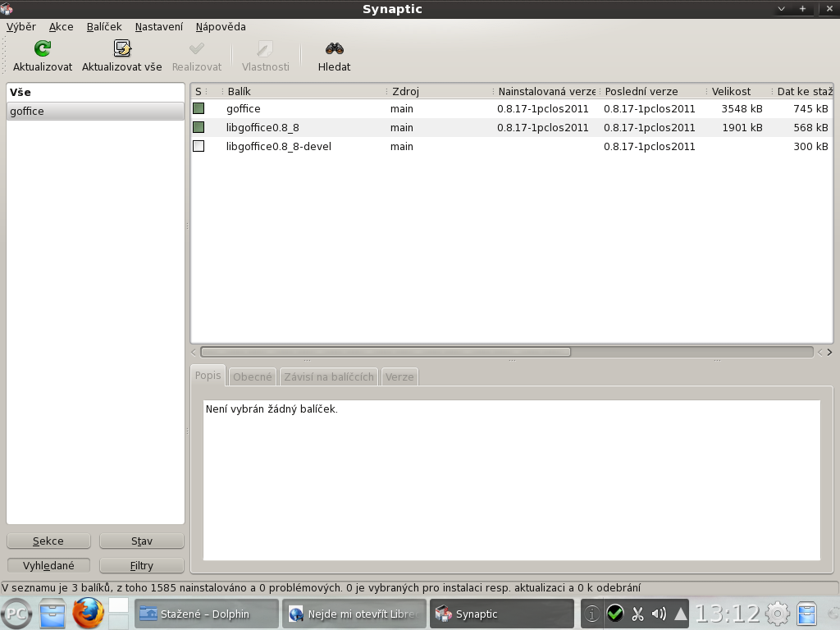Sort by Poslední verze column header

pyautogui.click(x=652, y=92)
